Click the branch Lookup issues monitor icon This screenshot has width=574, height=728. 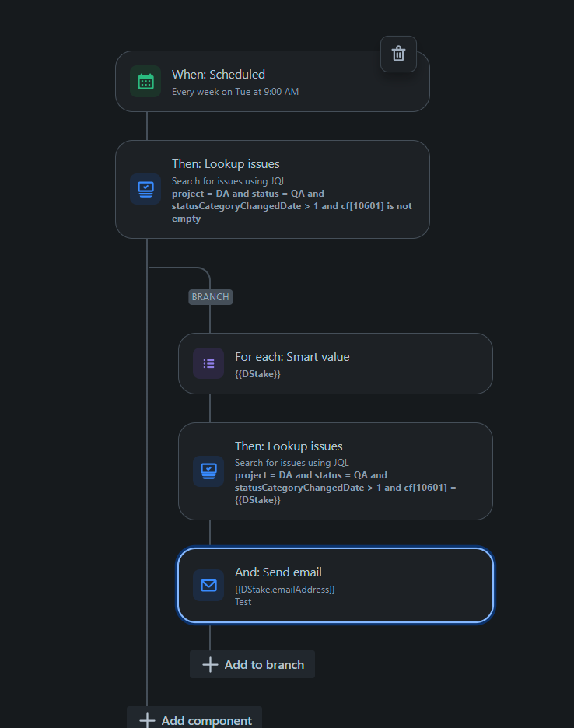click(208, 471)
